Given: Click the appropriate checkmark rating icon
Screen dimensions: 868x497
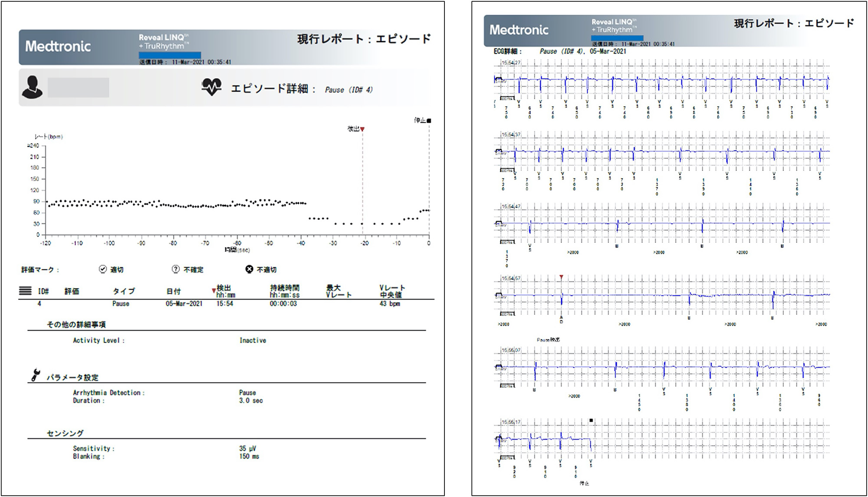Looking at the screenshot, I should click(102, 269).
